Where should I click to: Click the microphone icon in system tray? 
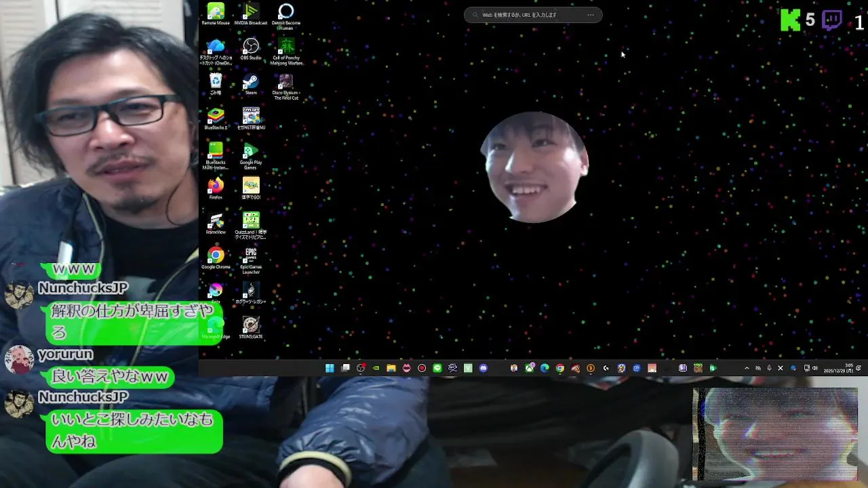pos(769,368)
